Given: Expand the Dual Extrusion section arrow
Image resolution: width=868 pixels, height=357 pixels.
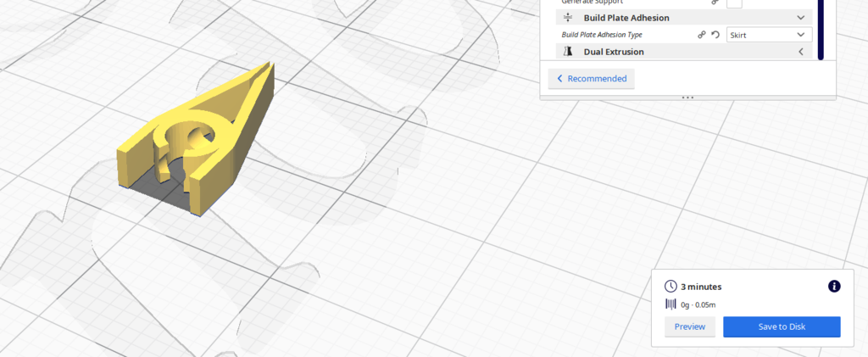Looking at the screenshot, I should (800, 52).
